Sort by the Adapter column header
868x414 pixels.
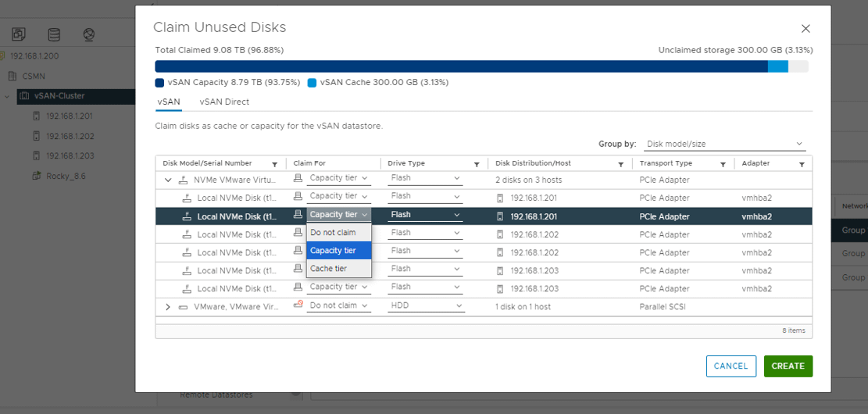coord(755,163)
